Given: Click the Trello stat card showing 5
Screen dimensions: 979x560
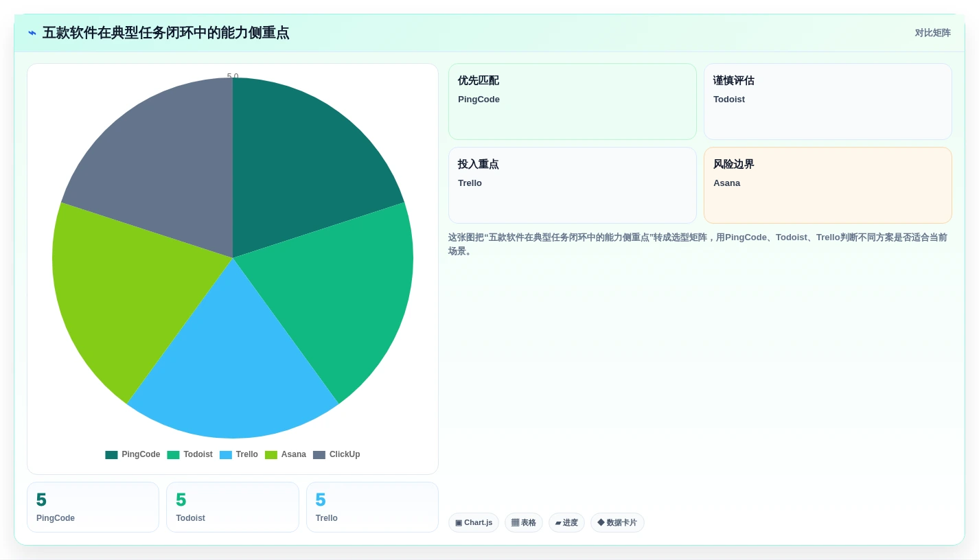Looking at the screenshot, I should [x=372, y=507].
